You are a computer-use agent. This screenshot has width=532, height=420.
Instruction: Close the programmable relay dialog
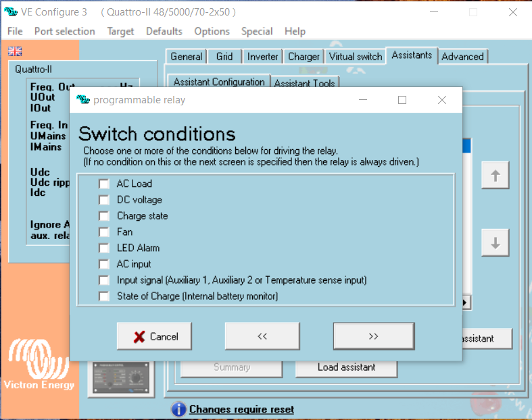pos(441,100)
